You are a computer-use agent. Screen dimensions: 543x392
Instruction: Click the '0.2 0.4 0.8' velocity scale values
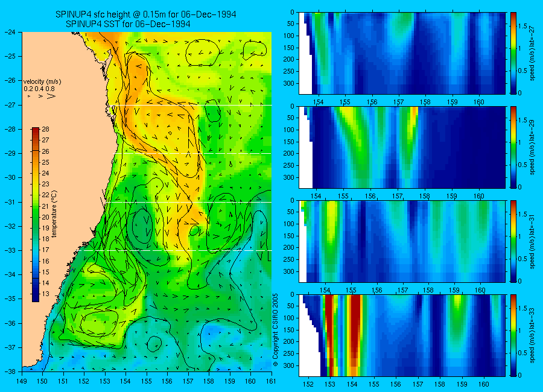(39, 89)
